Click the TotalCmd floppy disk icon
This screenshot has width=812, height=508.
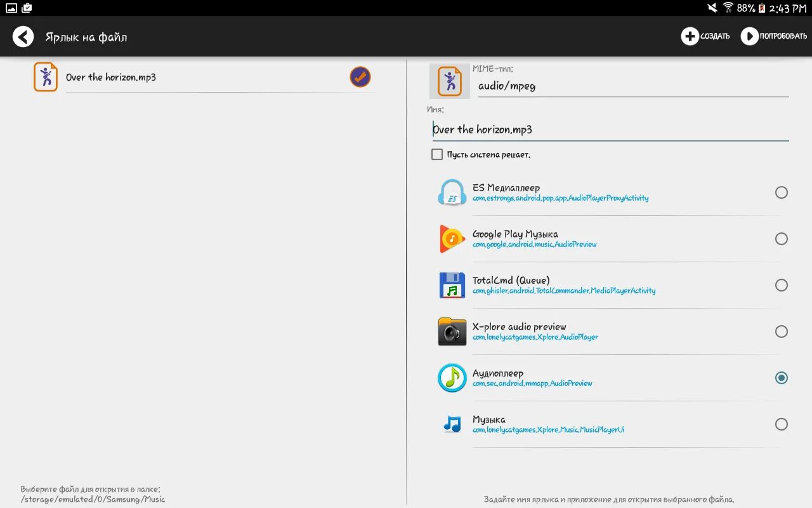[452, 285]
